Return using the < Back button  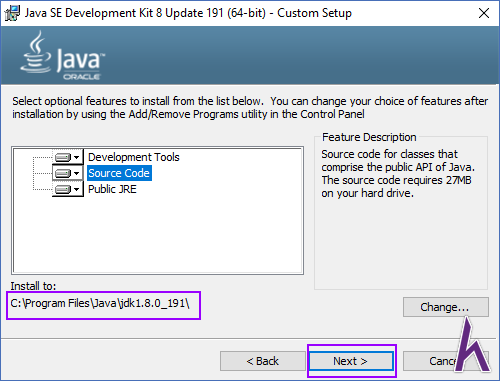point(262,361)
